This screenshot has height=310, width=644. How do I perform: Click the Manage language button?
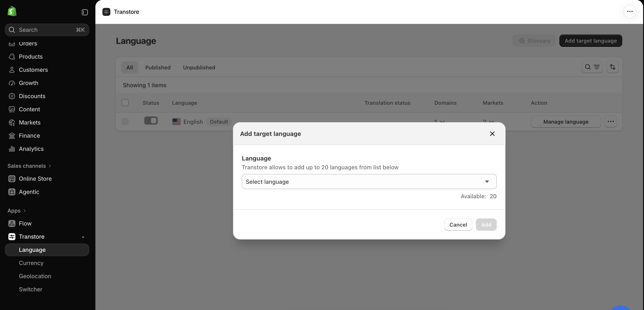coord(566,122)
